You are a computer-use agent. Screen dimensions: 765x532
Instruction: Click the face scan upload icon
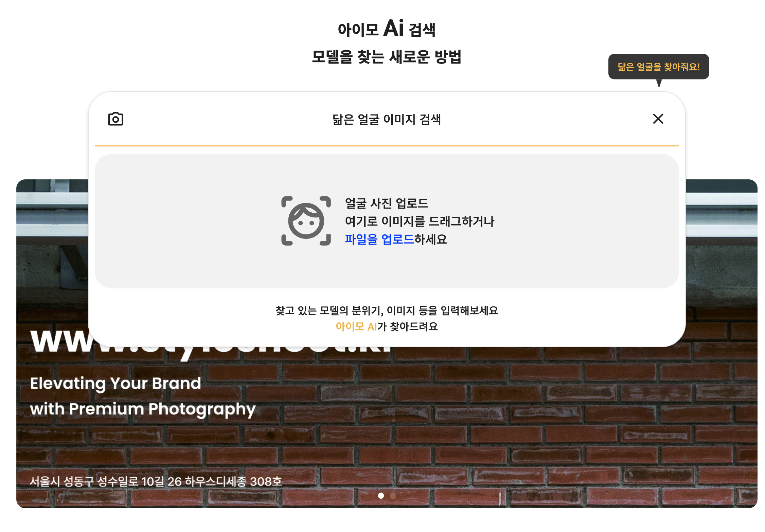click(x=306, y=221)
